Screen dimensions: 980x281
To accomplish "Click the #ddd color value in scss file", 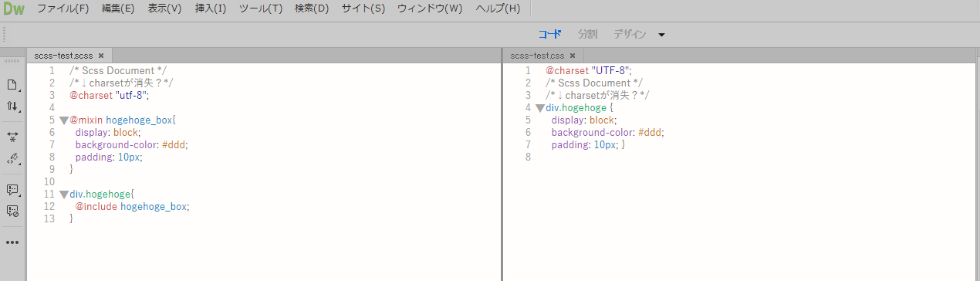I will (x=174, y=144).
